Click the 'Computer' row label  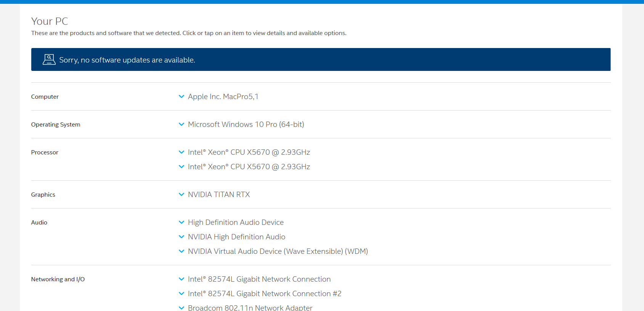click(x=45, y=97)
